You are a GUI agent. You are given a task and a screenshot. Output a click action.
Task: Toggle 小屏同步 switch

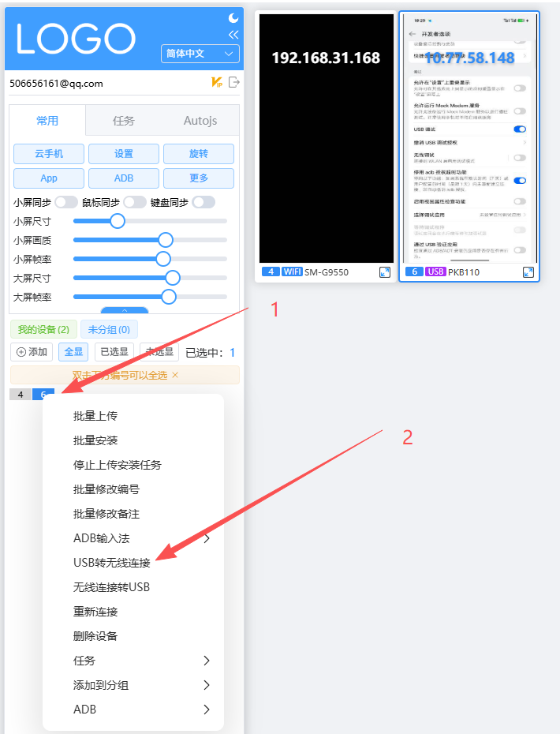pos(66,202)
